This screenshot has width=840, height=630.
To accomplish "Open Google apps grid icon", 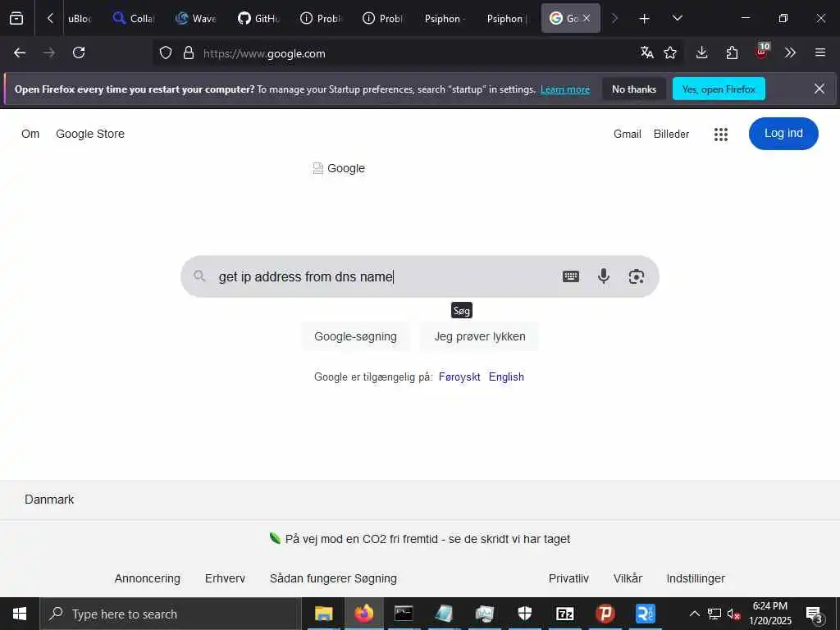I will 721,135.
